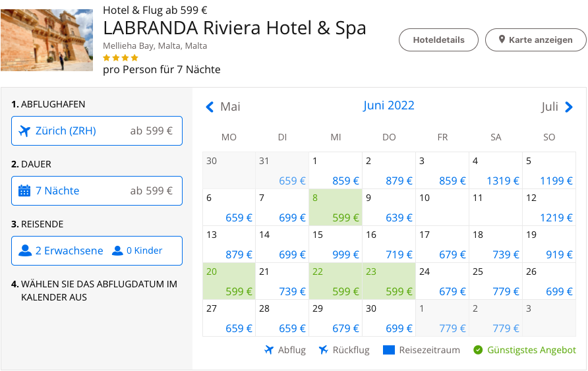Click the calendar icon beside 7 Nächte
588x371 pixels.
24,191
